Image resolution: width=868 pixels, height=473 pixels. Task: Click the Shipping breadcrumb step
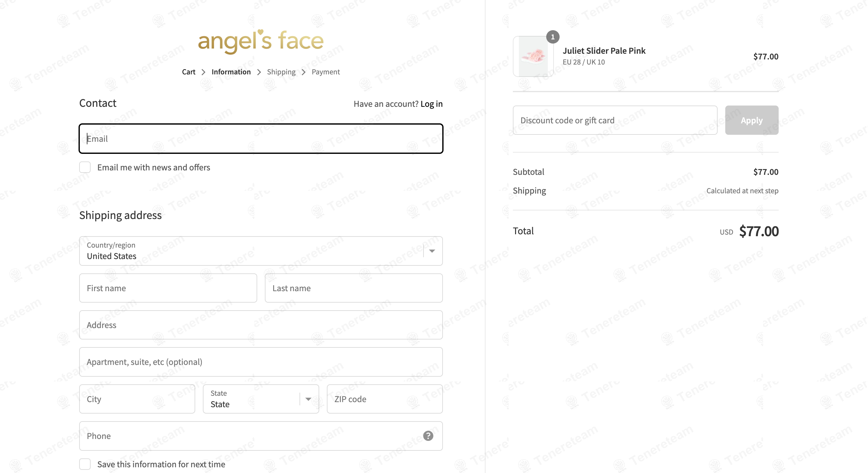(281, 72)
